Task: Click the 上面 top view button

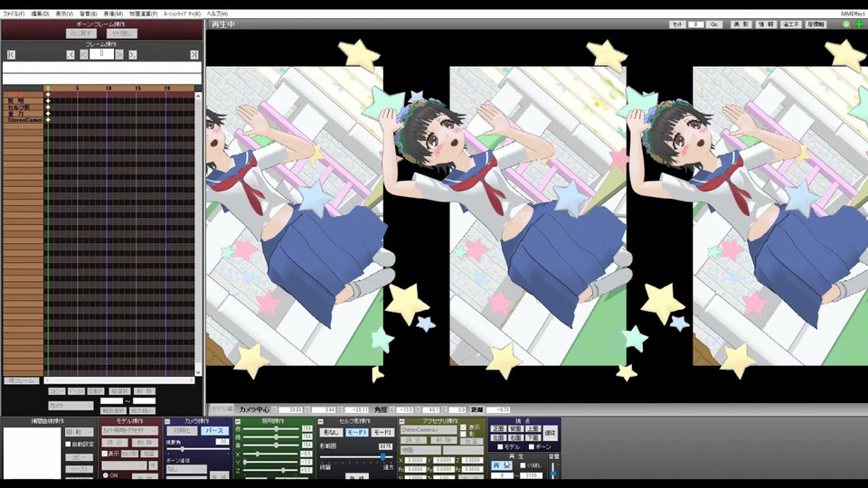Action: [x=533, y=428]
